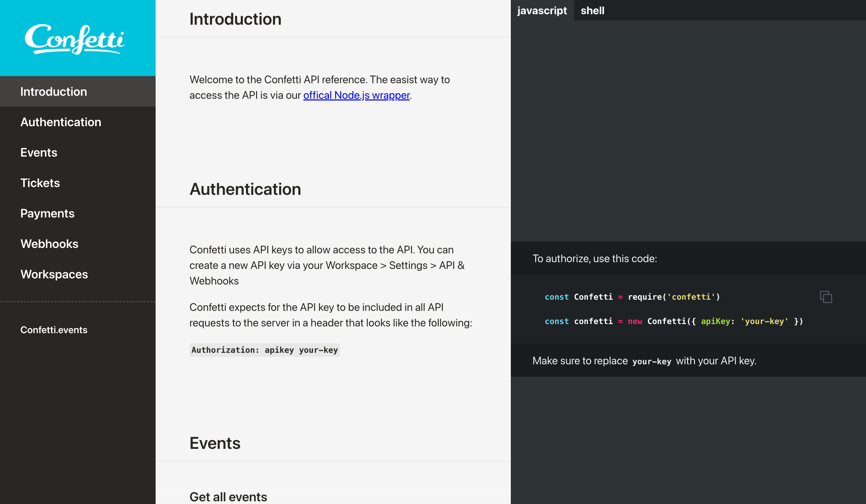Copy the authorization code snippet
Image resolution: width=866 pixels, height=504 pixels.
point(825,297)
